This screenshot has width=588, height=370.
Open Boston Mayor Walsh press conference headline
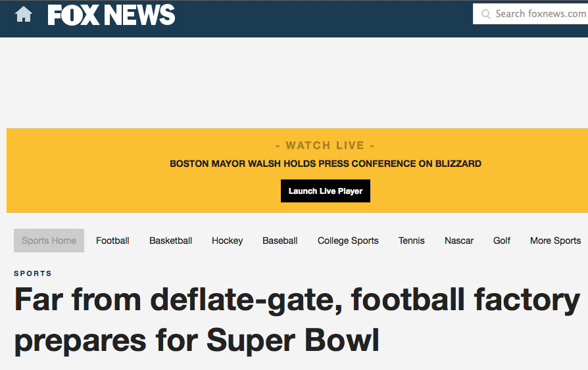pyautogui.click(x=326, y=164)
